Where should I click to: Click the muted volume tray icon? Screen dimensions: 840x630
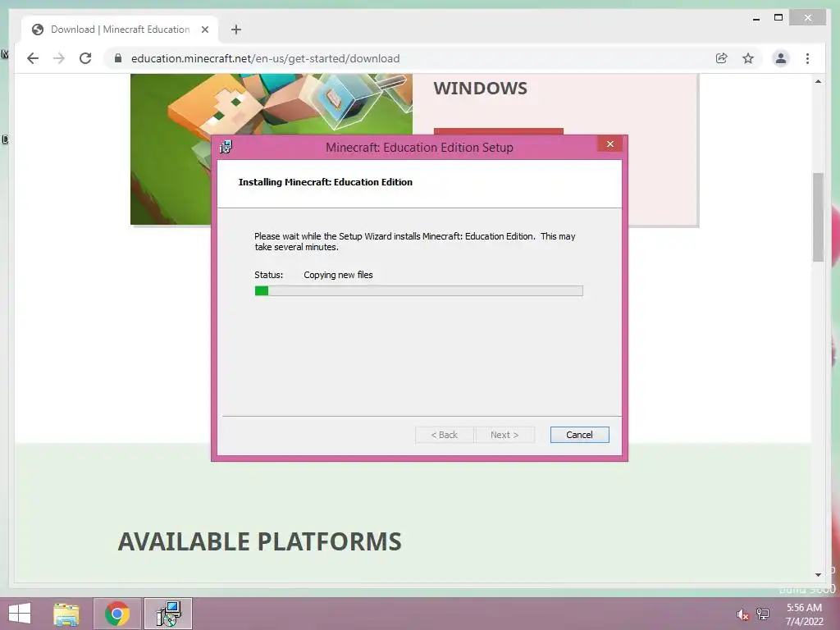click(x=742, y=614)
